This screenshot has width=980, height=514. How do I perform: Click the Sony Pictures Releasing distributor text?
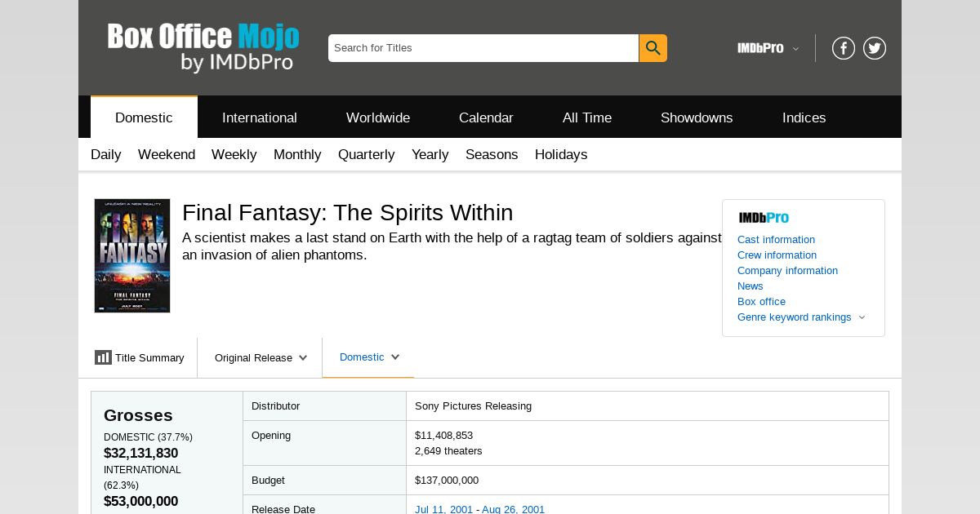click(x=473, y=405)
